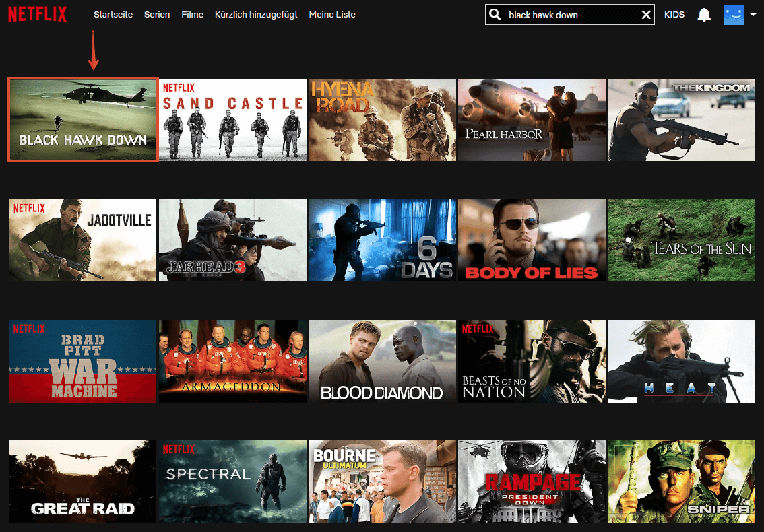764x532 pixels.
Task: Open Kürzlich hinzugefügt
Action: 256,15
